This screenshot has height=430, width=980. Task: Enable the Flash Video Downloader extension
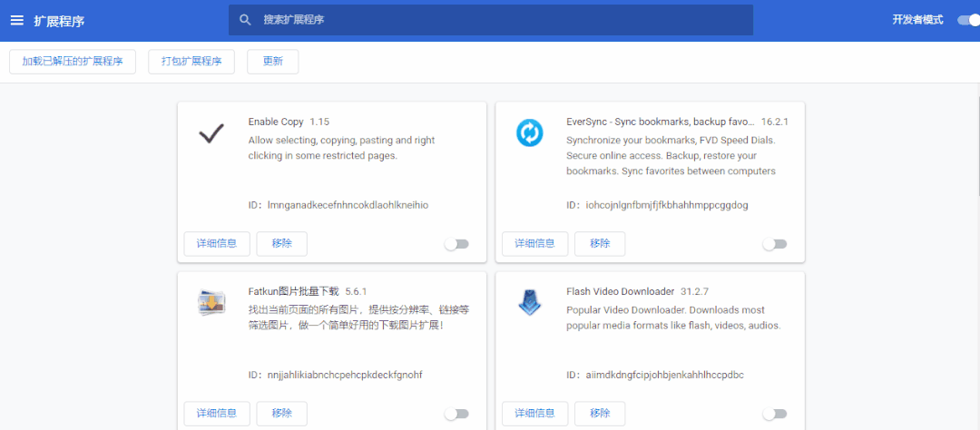(x=774, y=414)
